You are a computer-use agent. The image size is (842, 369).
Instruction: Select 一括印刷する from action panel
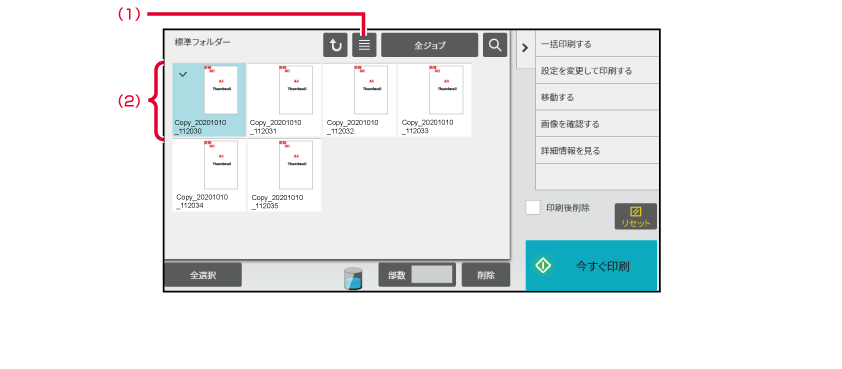597,44
